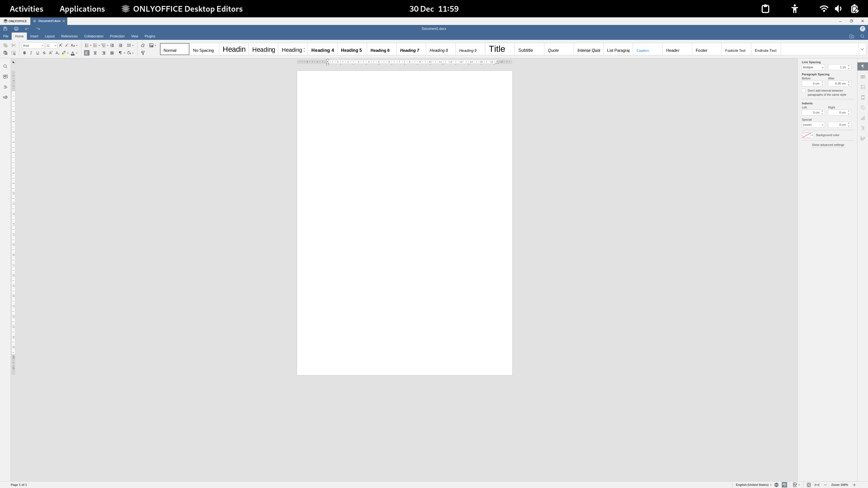Enable don't add interval between paragraphs checkbox
The height and width of the screenshot is (488, 868).
(x=804, y=91)
